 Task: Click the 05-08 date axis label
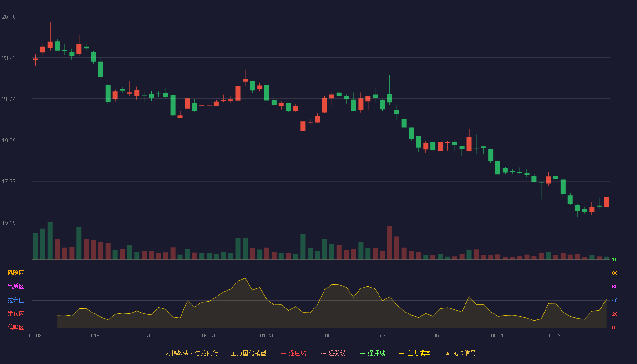click(x=324, y=335)
